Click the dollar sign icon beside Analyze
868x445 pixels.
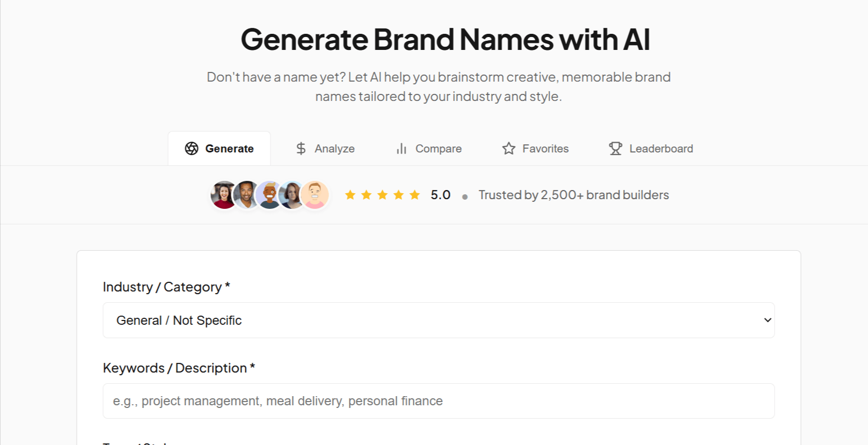[301, 149]
